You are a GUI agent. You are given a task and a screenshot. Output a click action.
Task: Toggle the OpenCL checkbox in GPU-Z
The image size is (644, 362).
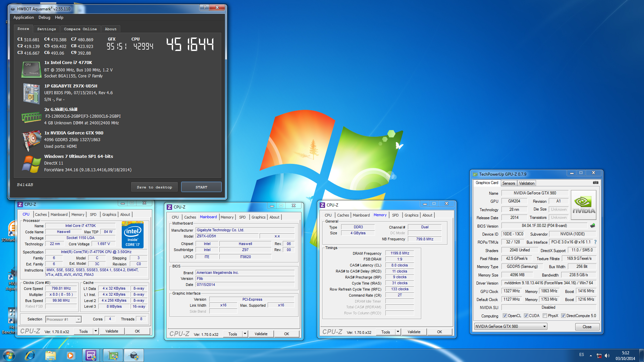(x=505, y=316)
